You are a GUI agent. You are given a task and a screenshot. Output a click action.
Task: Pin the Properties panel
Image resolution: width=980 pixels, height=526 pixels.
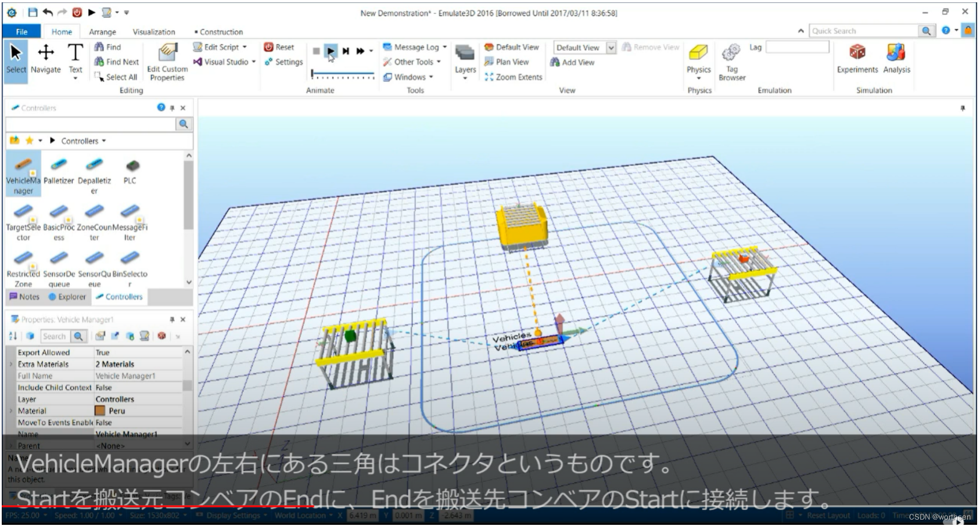pyautogui.click(x=172, y=319)
